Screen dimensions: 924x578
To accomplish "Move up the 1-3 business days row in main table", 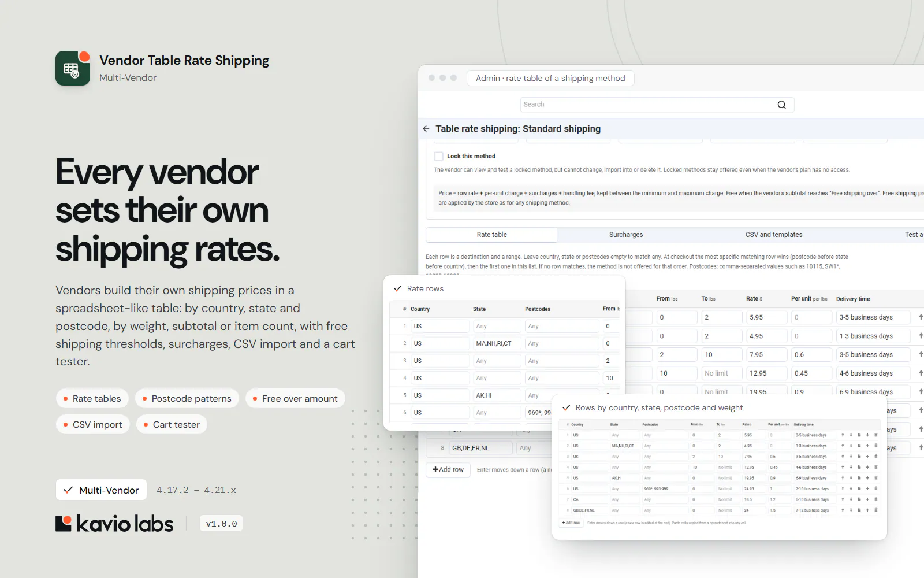I will coord(921,336).
